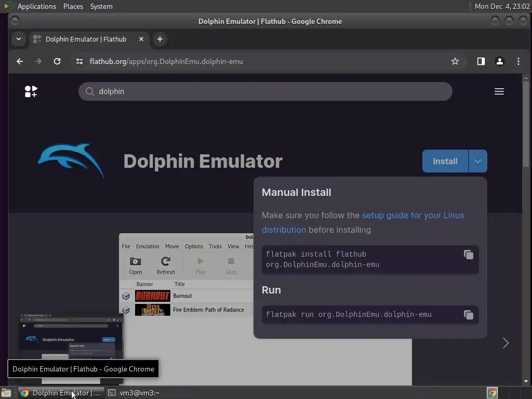Screen dimensions: 532x399
Task: Click Options menu in the Dolphin screenshot
Action: click(194, 246)
